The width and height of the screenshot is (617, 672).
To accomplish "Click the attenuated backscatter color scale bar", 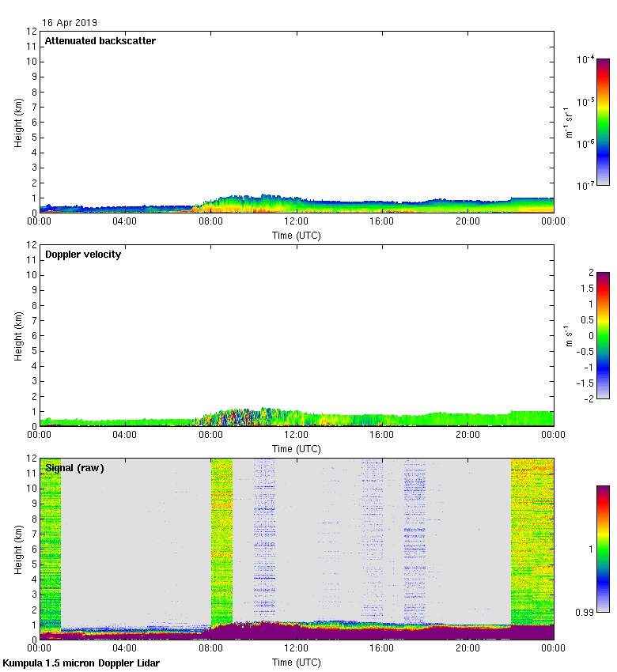I will [603, 122].
